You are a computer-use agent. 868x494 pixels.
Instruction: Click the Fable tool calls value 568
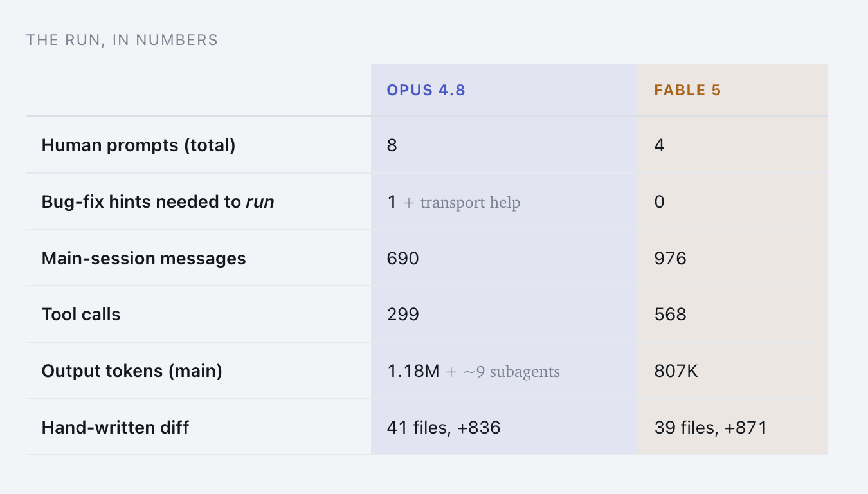pos(671,315)
